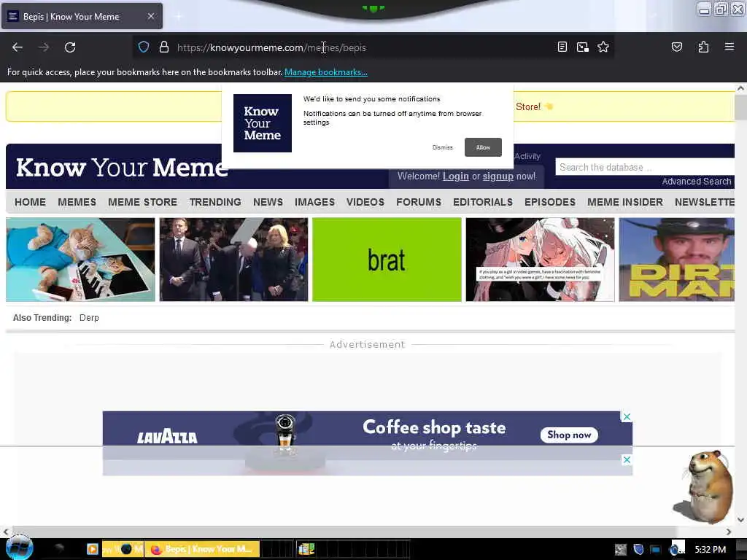Image resolution: width=747 pixels, height=560 pixels.
Task: Open the media player taskbar icon
Action: [92, 549]
